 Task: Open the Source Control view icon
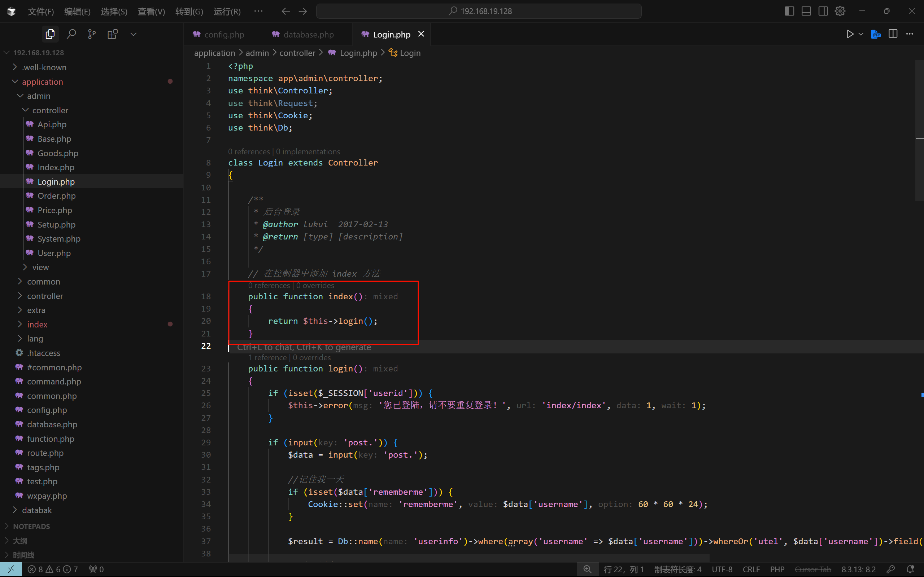pos(92,34)
